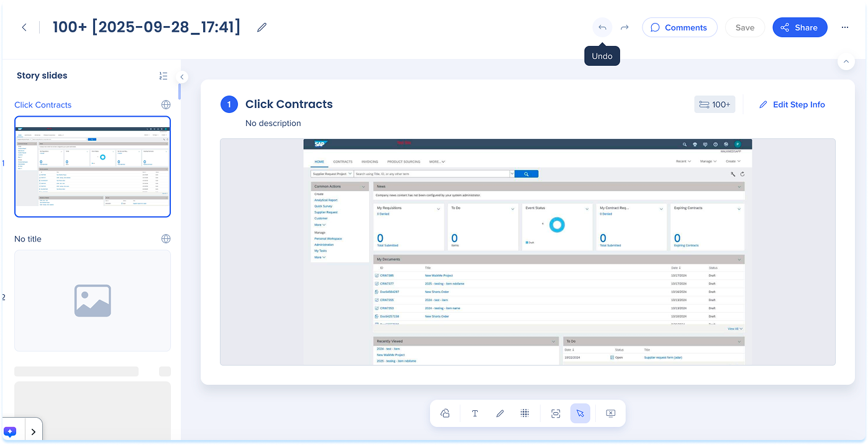Viewport: 868px width, 445px height.
Task: Select the Pencil drawing tool
Action: (x=500, y=413)
